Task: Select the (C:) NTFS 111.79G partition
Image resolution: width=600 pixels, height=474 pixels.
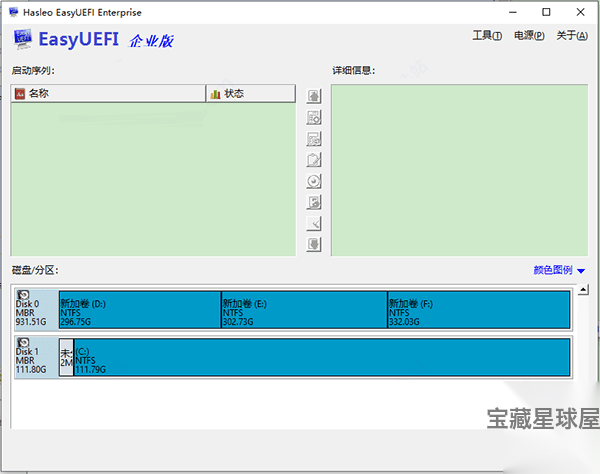Action: point(322,357)
